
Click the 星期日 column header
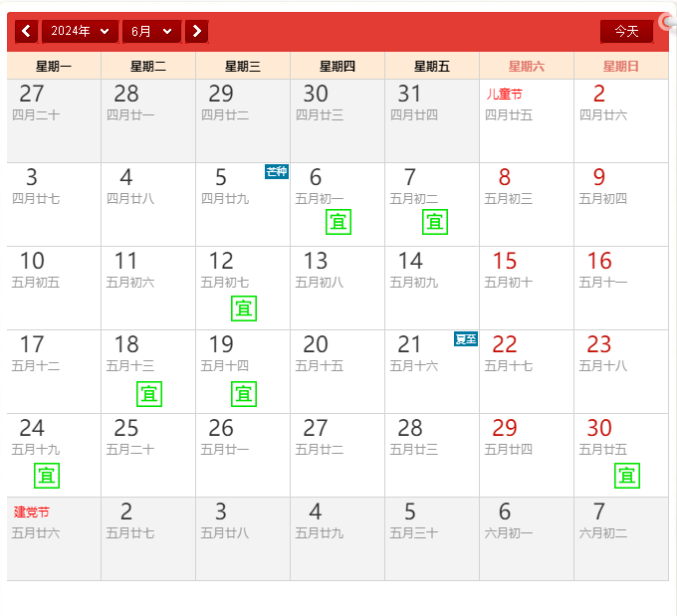point(621,66)
